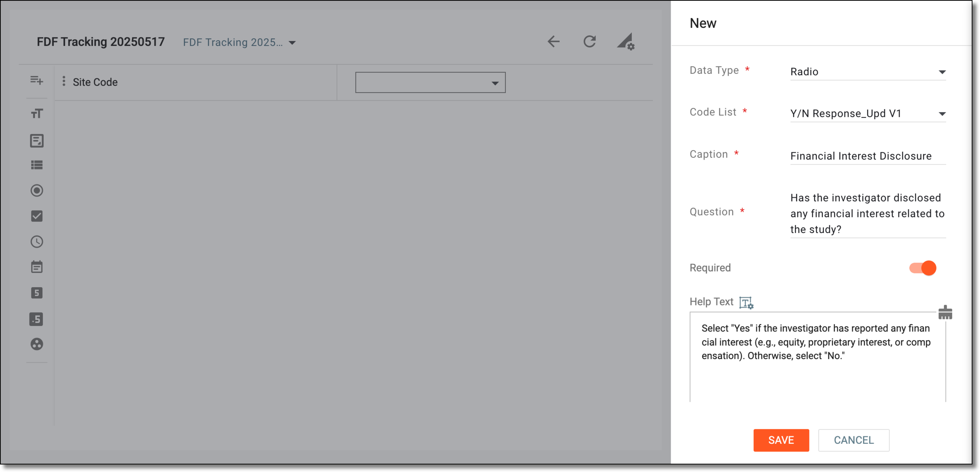This screenshot has width=980, height=472.
Task: Edit the Caption input field
Action: click(x=868, y=156)
